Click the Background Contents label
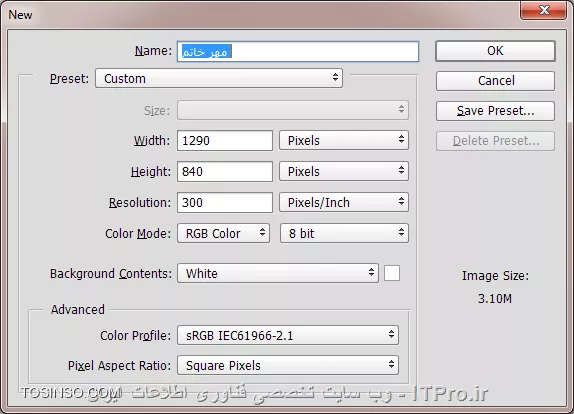This screenshot has height=414, width=574. [x=111, y=274]
